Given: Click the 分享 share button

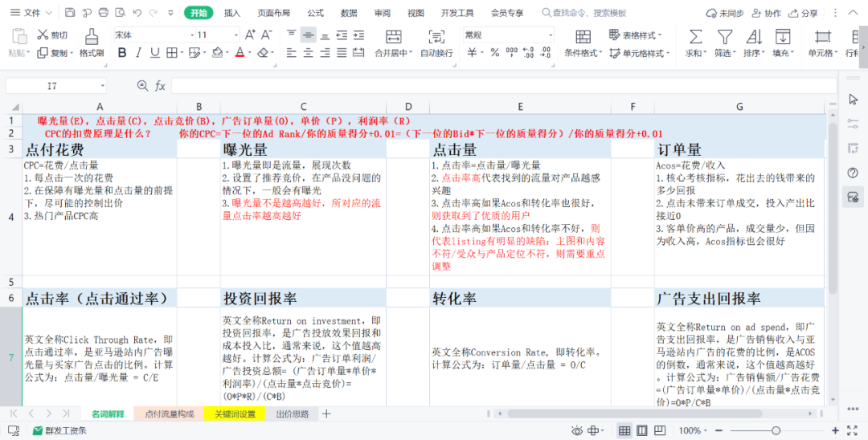Looking at the screenshot, I should (x=804, y=13).
